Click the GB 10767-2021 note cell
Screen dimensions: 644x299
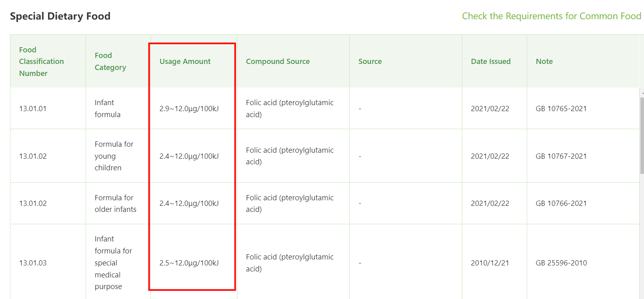pos(561,156)
